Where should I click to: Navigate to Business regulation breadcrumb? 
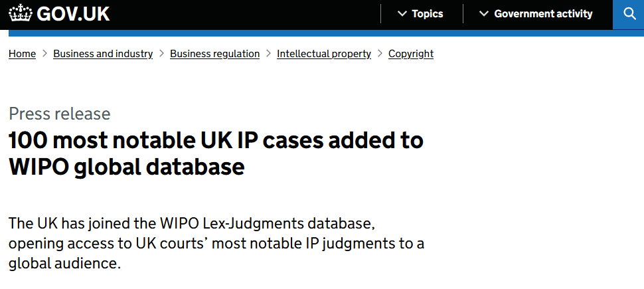[214, 54]
